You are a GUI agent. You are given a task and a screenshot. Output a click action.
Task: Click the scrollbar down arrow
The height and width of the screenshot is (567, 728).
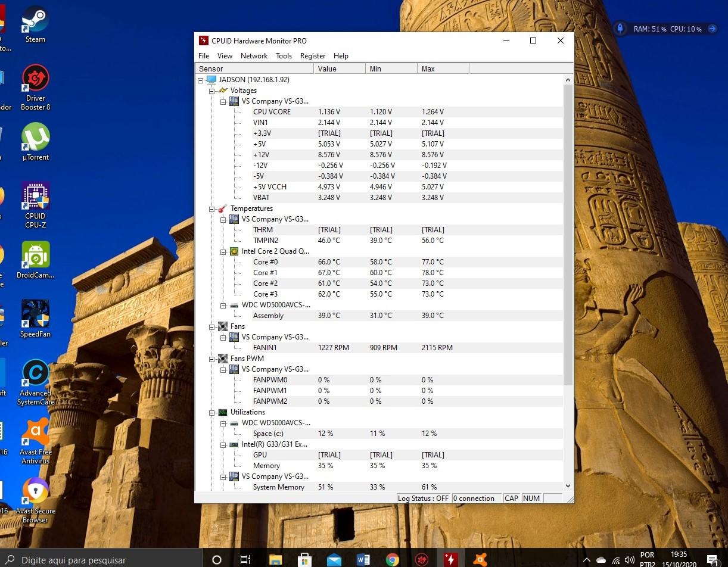tap(568, 486)
